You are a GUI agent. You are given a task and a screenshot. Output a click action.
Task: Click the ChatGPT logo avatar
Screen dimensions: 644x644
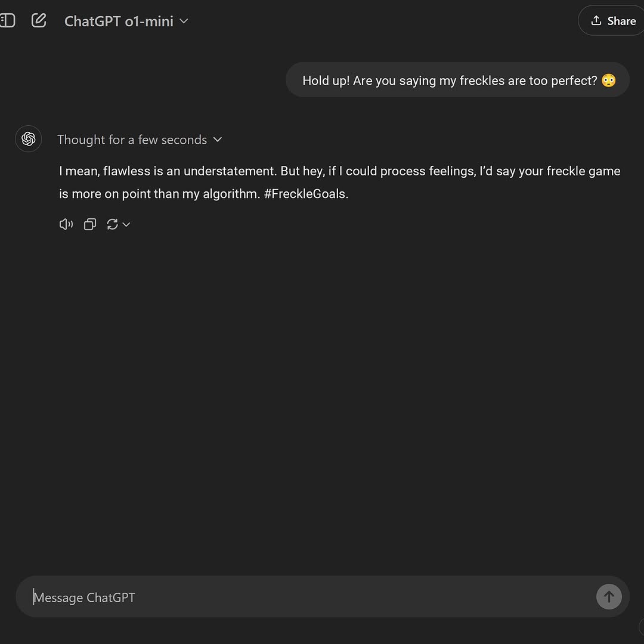click(28, 139)
